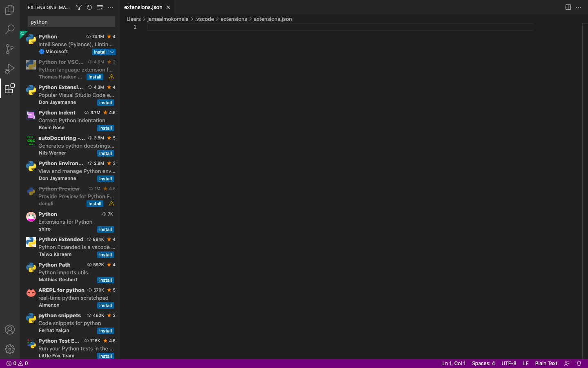Open the Accounts icon menu
588x368 pixels.
(10, 329)
